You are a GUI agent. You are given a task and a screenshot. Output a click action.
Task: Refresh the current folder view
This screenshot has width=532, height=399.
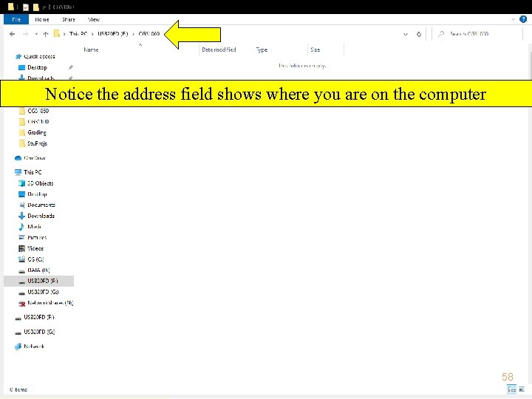[419, 34]
